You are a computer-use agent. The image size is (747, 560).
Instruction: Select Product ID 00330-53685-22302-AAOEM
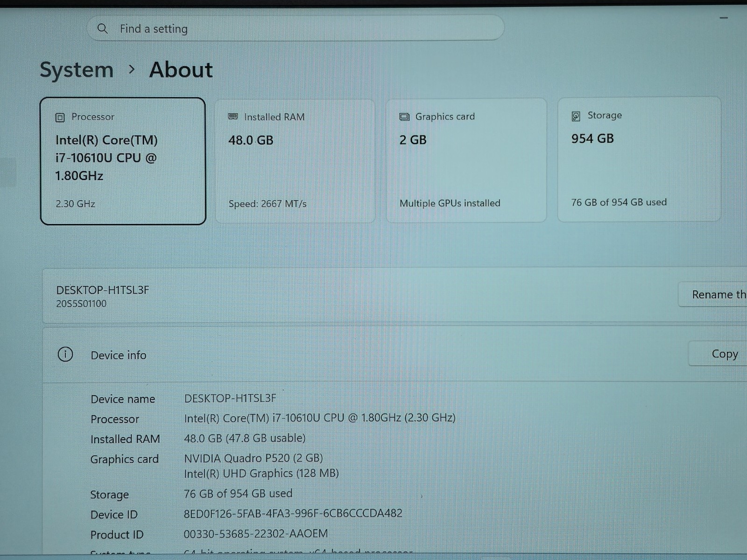click(x=256, y=533)
